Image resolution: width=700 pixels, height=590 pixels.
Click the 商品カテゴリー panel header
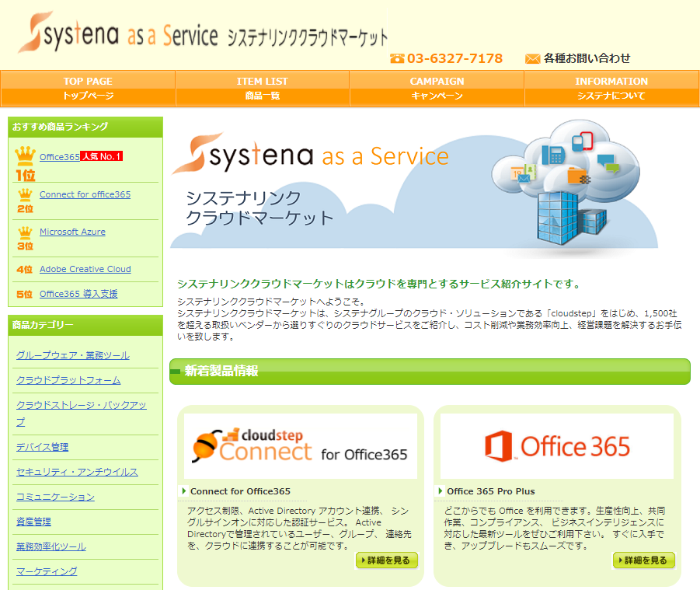coord(85,325)
